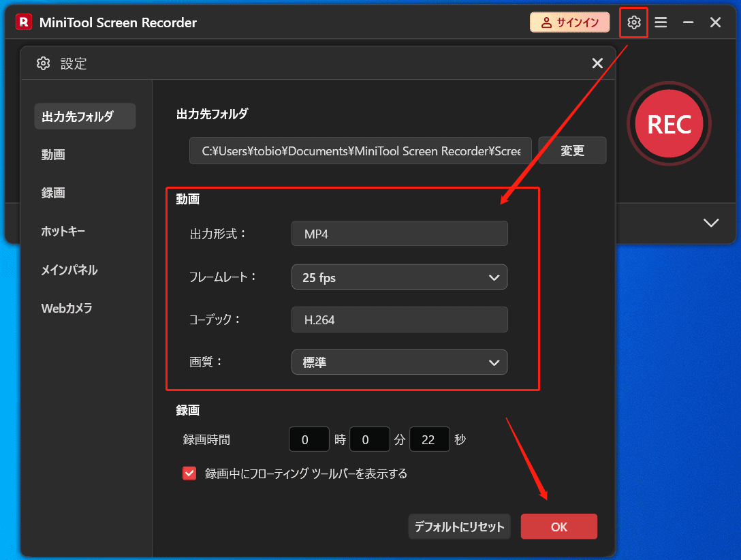
Task: Click the recording minutes field
Action: click(x=370, y=439)
